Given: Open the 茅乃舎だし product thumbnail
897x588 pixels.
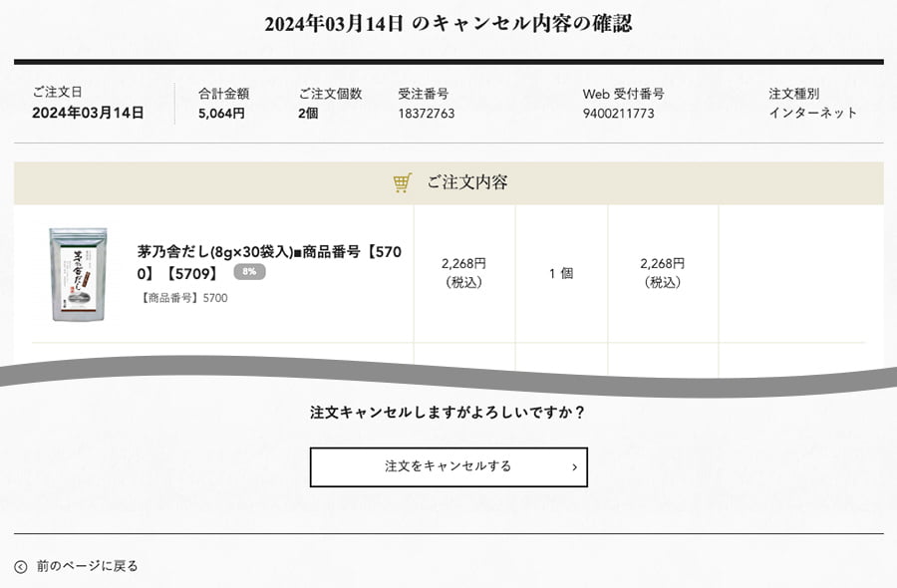Looking at the screenshot, I should pos(78,274).
